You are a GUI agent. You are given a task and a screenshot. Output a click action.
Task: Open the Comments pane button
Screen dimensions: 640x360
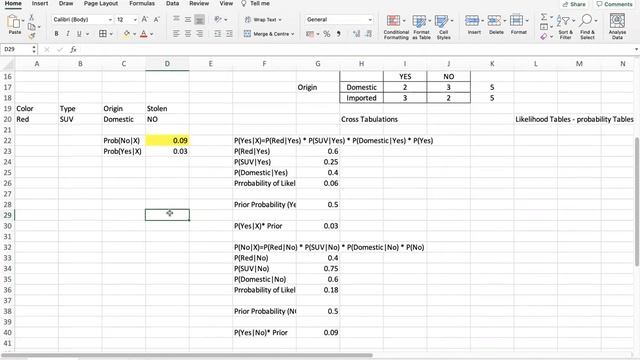(x=614, y=4)
